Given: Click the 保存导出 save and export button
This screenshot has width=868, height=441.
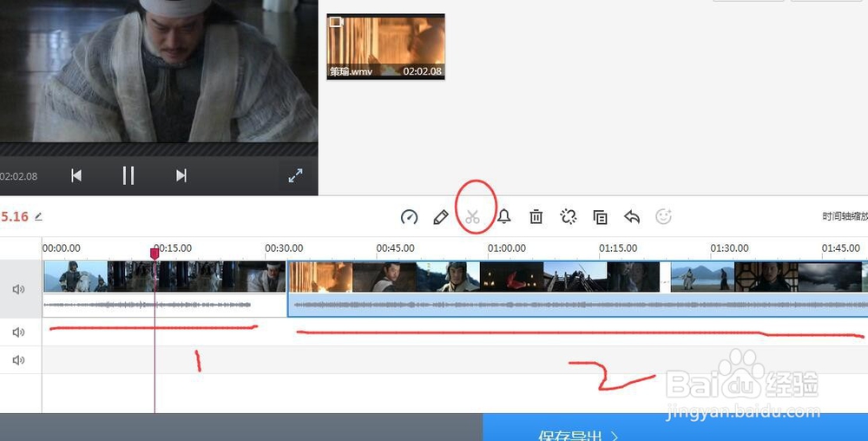Looking at the screenshot, I should point(675,427).
